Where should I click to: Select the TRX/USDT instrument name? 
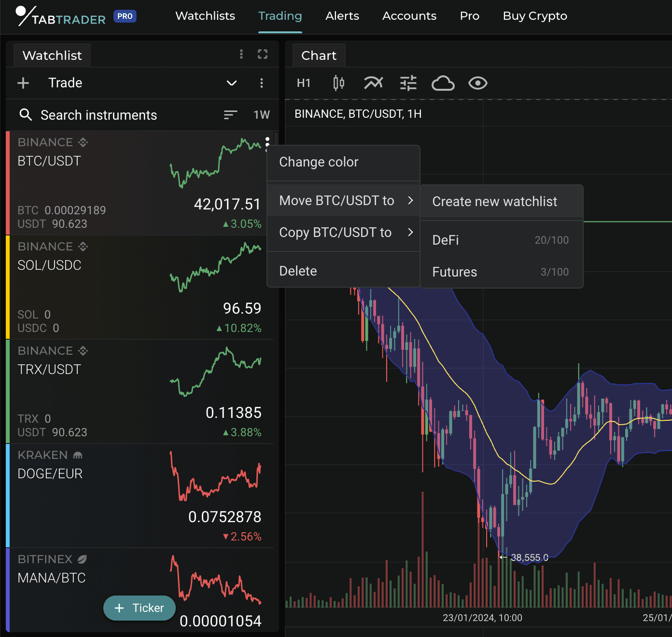pos(49,369)
